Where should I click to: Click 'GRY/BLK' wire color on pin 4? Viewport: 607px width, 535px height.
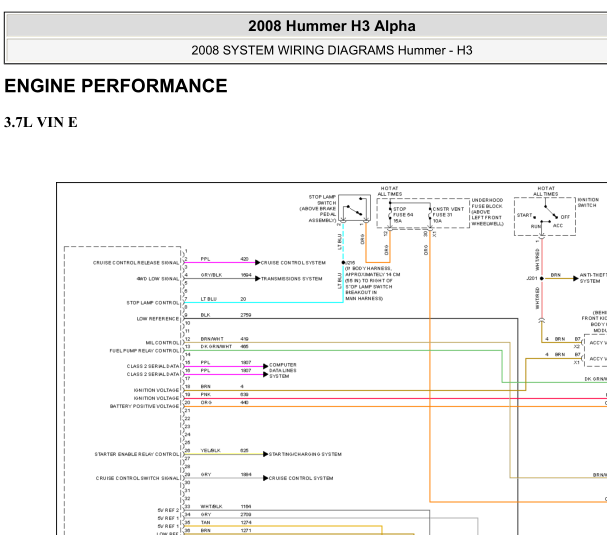coord(211,275)
